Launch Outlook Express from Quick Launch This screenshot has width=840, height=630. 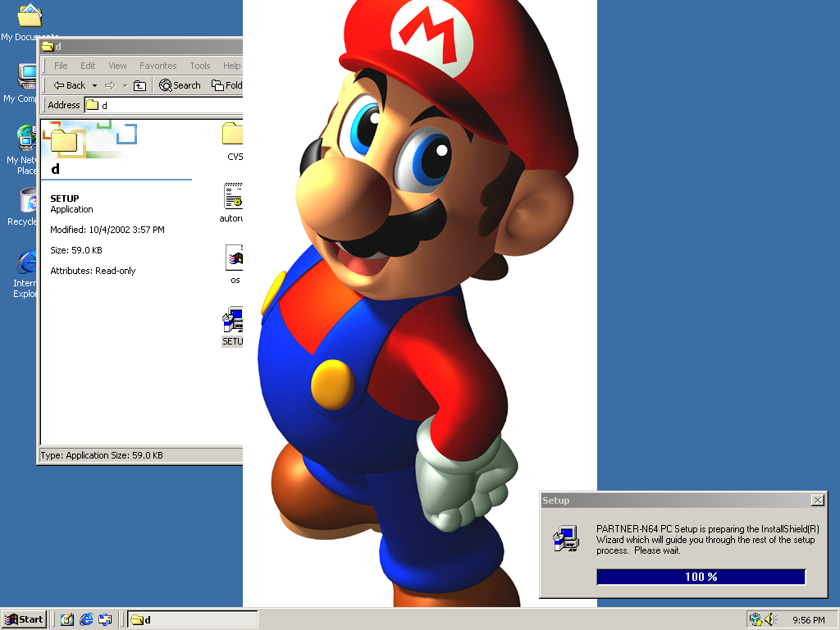coord(105,619)
